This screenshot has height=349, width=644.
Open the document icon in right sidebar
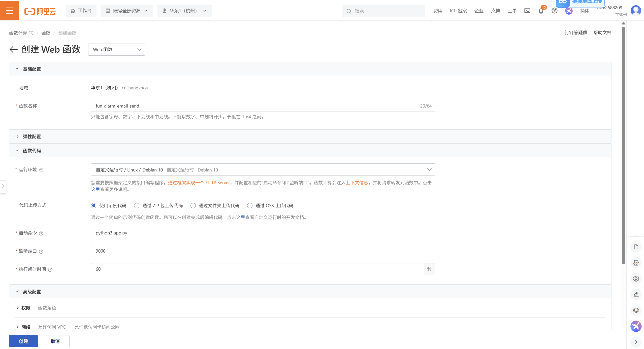[636, 247]
